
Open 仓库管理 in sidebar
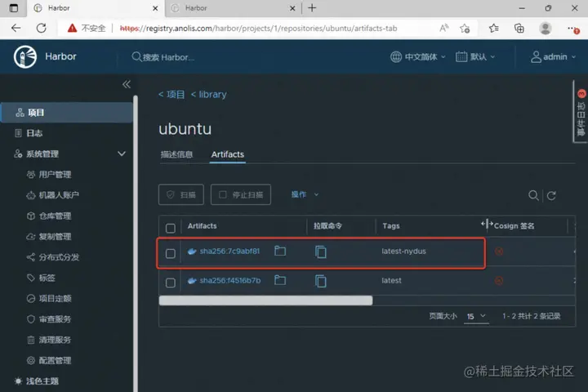pyautogui.click(x=49, y=216)
